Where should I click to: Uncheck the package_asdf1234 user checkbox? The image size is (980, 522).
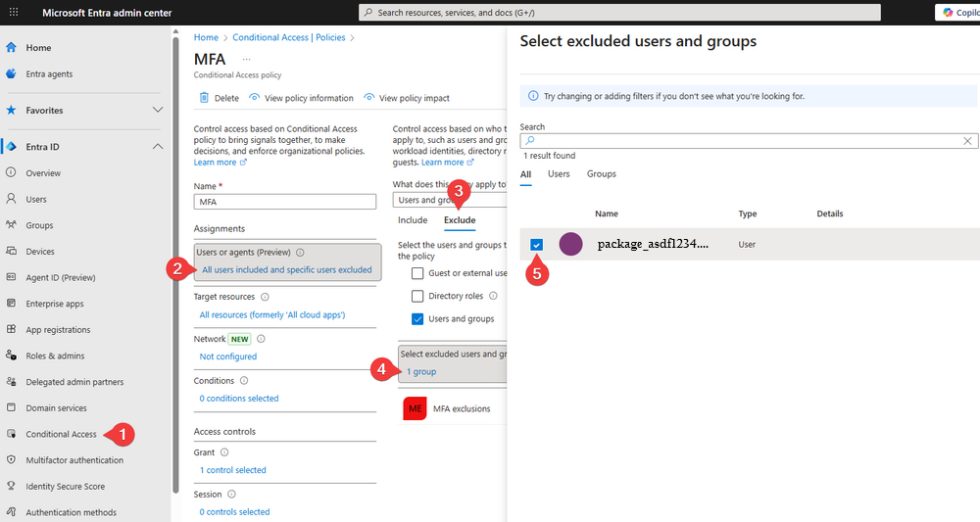point(536,245)
